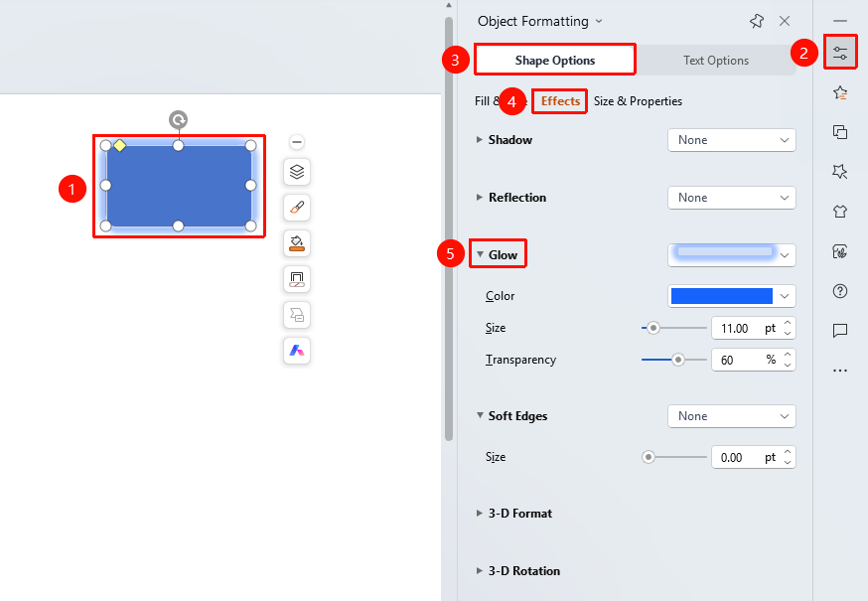Image resolution: width=868 pixels, height=601 pixels.
Task: Click the paint bucket fill icon
Action: coord(297,243)
